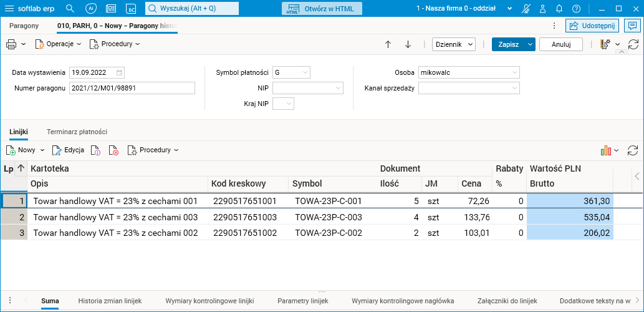Switch to Terminarz płatności tab
The width and height of the screenshot is (644, 312).
click(77, 132)
